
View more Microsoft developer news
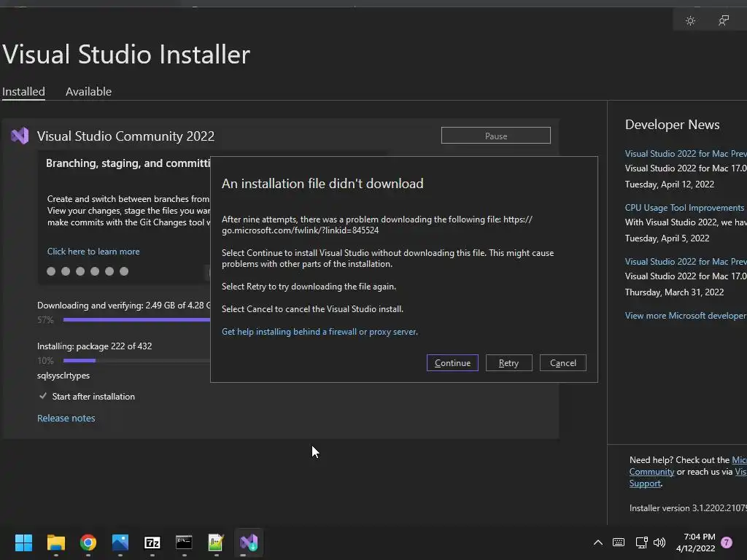(x=686, y=316)
